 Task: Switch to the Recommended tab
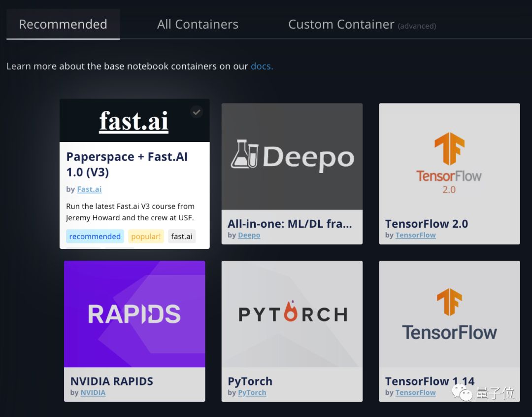pos(63,24)
